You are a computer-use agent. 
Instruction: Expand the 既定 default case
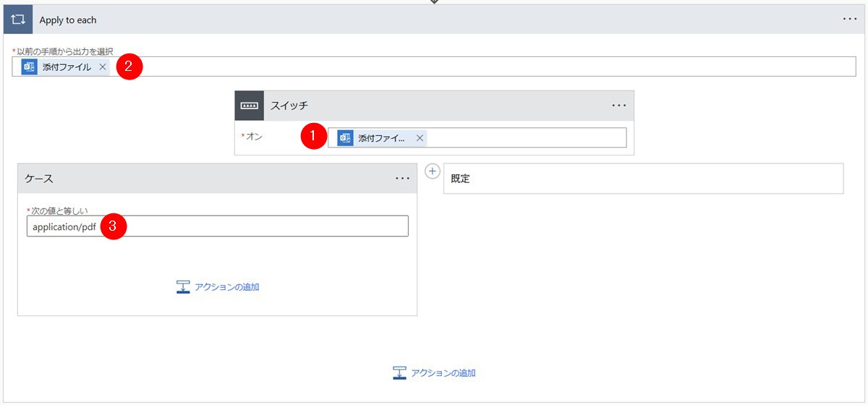(x=642, y=179)
